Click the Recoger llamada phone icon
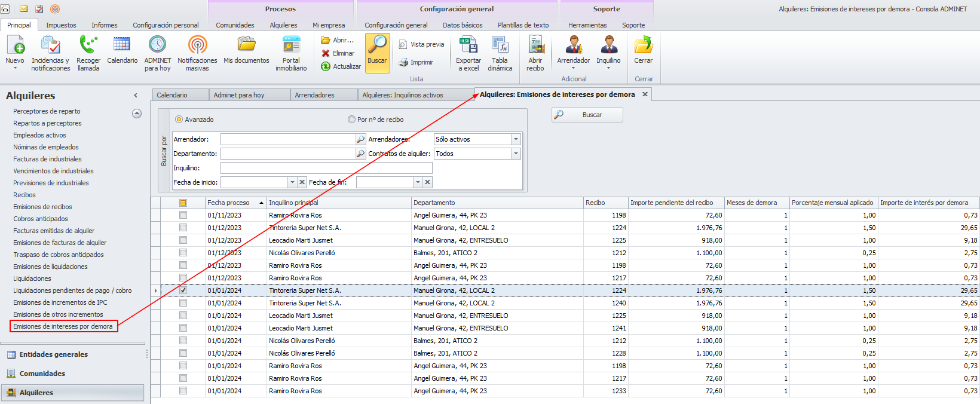Image resolution: width=980 pixels, height=404 pixels. [x=88, y=45]
